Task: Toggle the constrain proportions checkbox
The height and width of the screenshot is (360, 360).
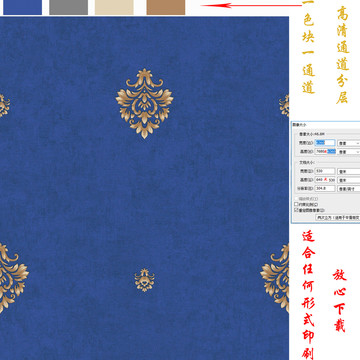Action: click(296, 204)
